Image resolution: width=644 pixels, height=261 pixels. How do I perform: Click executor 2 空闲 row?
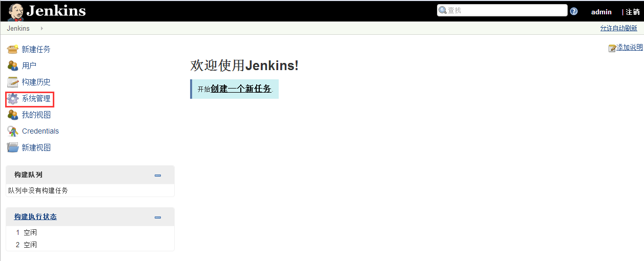click(90, 245)
